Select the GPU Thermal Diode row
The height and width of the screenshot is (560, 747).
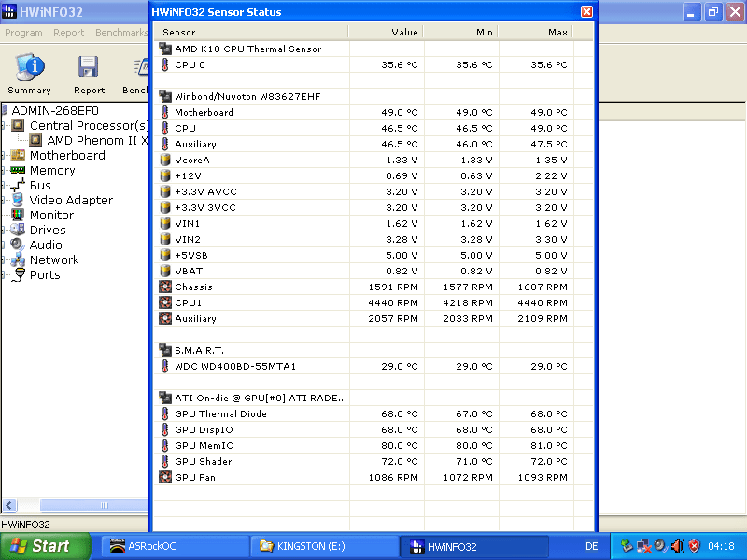coord(373,413)
